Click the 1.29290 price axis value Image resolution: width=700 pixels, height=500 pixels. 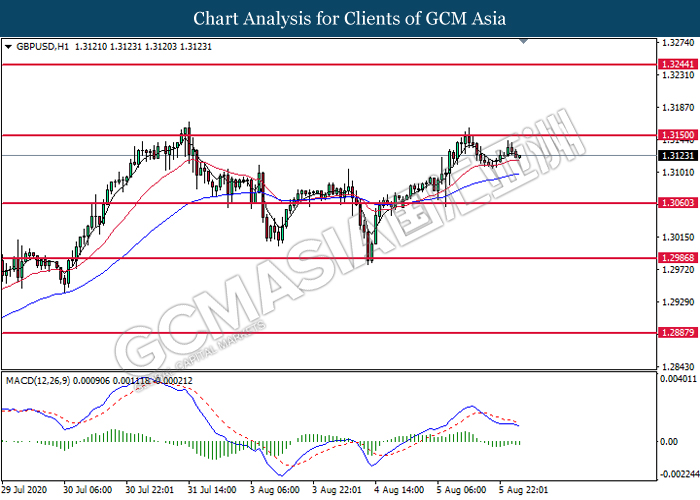pos(678,302)
